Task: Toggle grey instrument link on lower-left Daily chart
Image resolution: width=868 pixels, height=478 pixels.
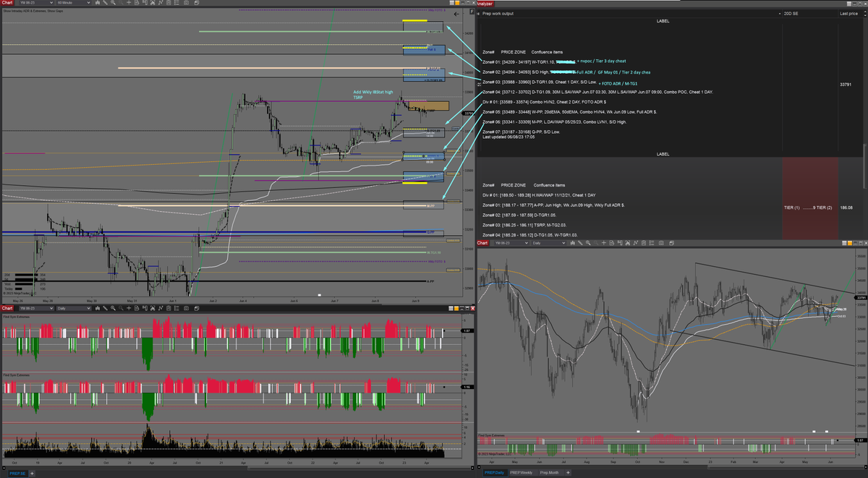Action: tap(451, 308)
